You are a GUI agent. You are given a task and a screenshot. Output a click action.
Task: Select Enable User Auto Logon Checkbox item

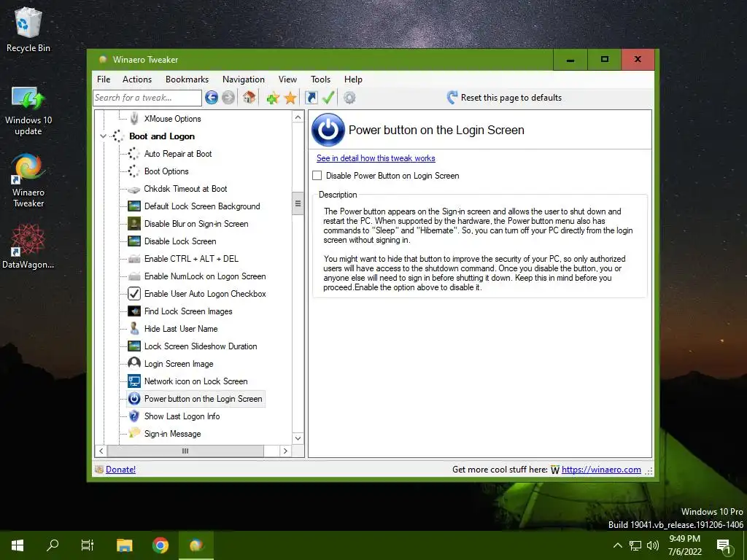tap(205, 294)
